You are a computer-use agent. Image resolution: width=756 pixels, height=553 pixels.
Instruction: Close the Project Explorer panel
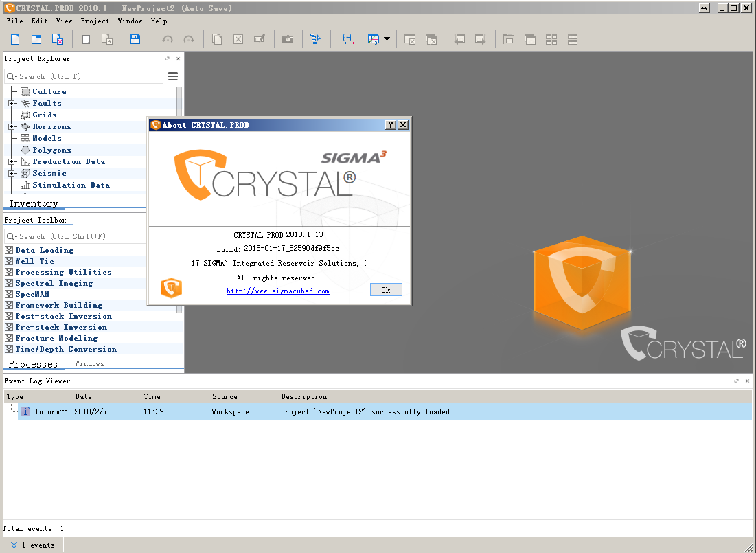coord(178,59)
